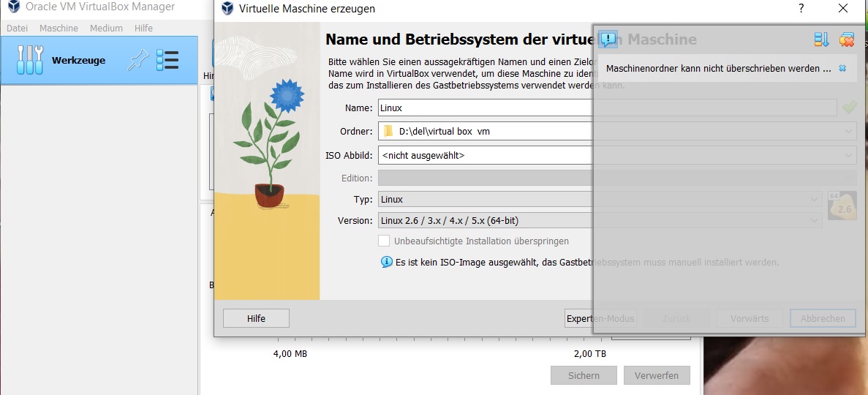The width and height of the screenshot is (868, 395).
Task: Click Verwerfen in the VirtualBox Manager window
Action: pos(657,375)
